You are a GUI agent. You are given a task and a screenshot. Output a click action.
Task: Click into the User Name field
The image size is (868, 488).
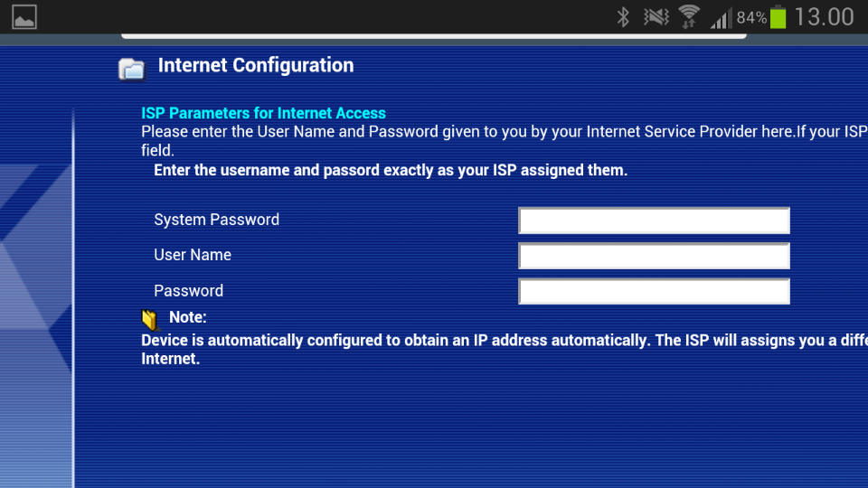654,256
